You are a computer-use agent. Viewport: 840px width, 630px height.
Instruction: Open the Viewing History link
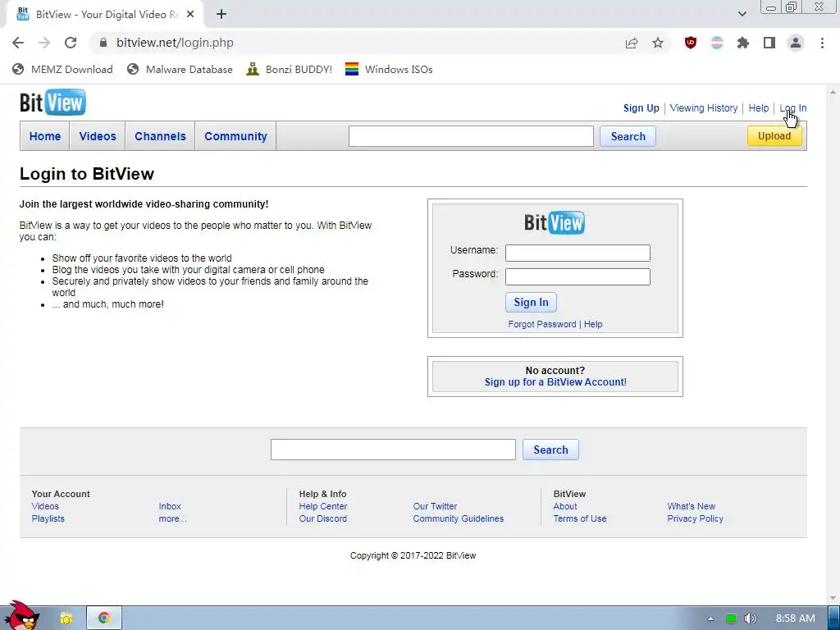(x=703, y=108)
